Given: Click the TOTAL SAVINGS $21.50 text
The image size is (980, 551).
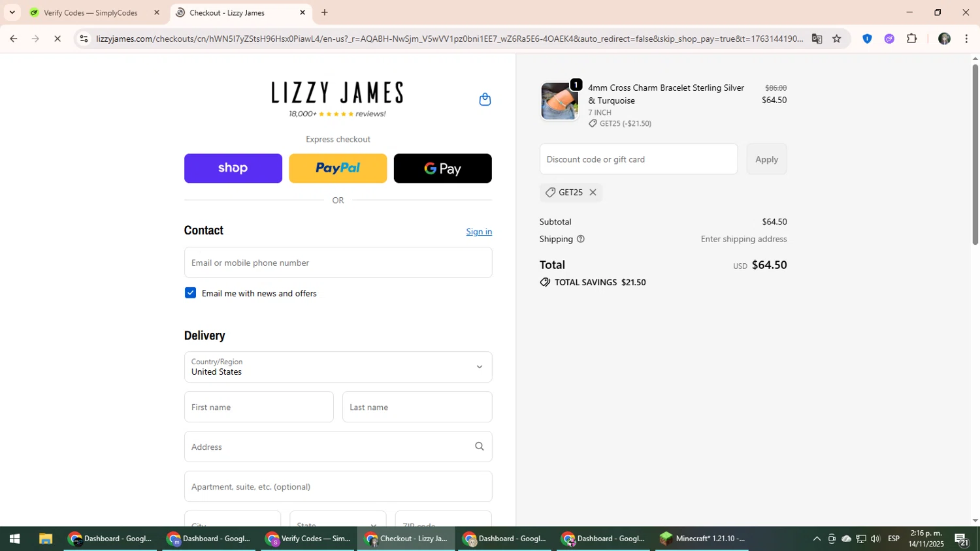Looking at the screenshot, I should point(600,282).
